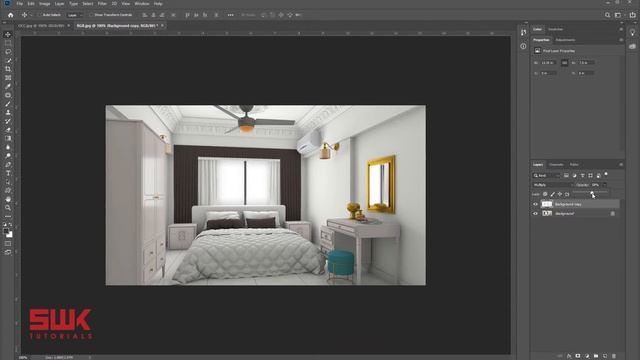Select the Magic Wand tool
The width and height of the screenshot is (640, 360).
8,60
